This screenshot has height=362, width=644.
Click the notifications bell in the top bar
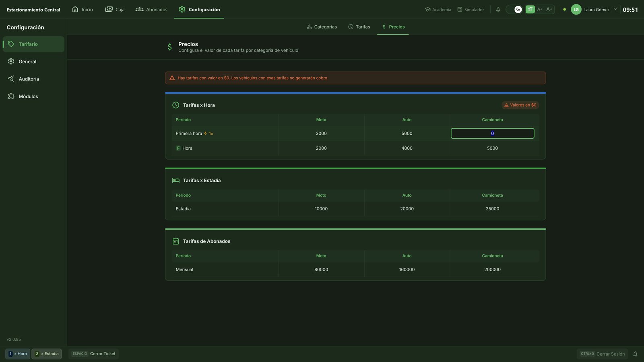pos(498,9)
